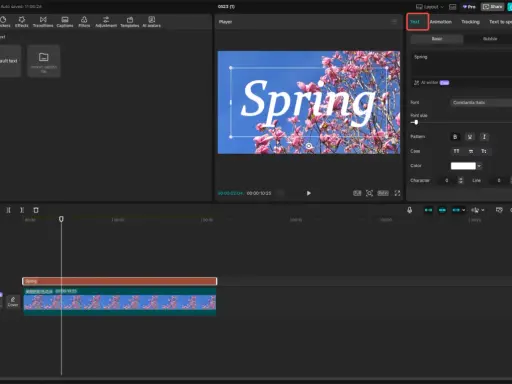The height and width of the screenshot is (384, 512).
Task: Open the Stickers panel
Action: pos(4,22)
